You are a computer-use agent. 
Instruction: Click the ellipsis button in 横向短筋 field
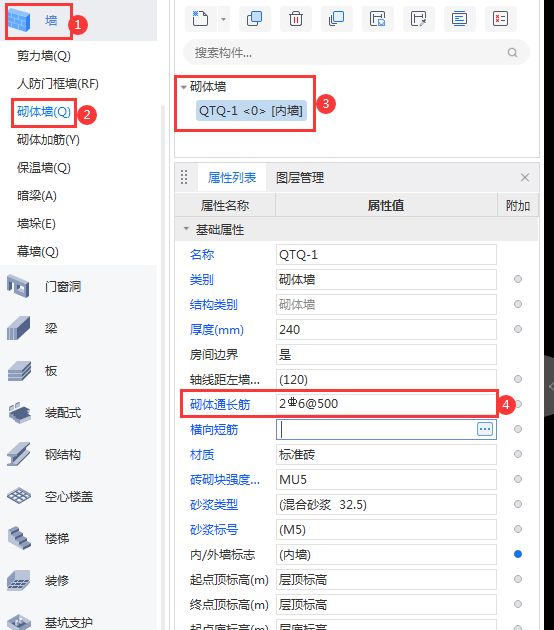click(485, 429)
